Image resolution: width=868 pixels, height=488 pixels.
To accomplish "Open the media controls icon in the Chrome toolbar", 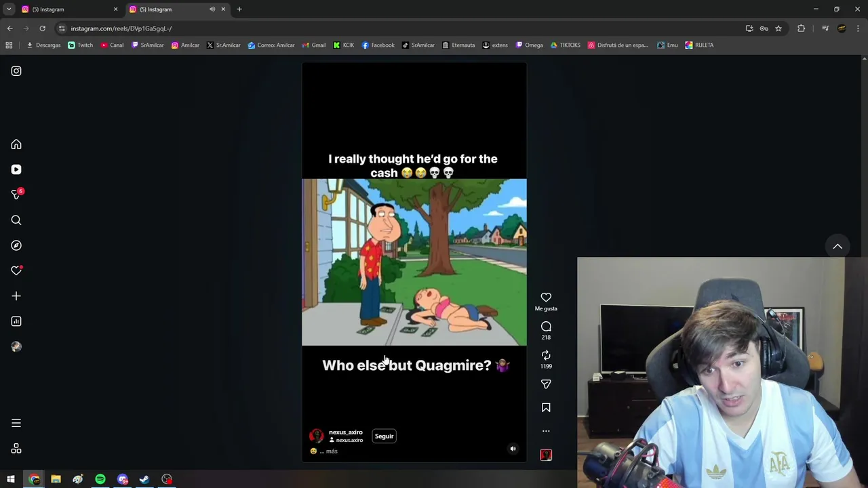I will pos(825,28).
